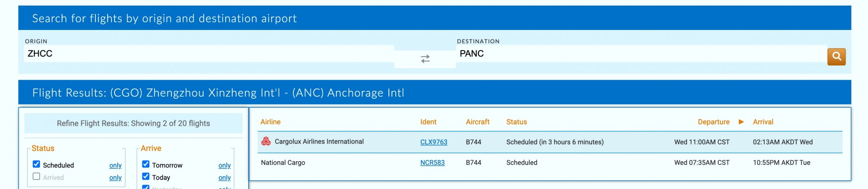Click the sort arrow beside Departure
This screenshot has height=189, width=868.
pos(741,122)
